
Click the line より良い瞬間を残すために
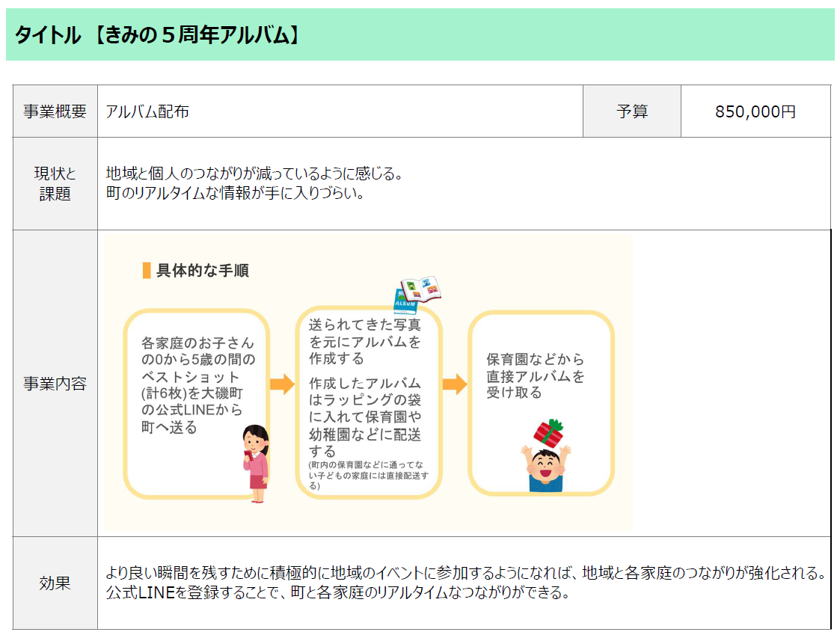[x=465, y=573]
